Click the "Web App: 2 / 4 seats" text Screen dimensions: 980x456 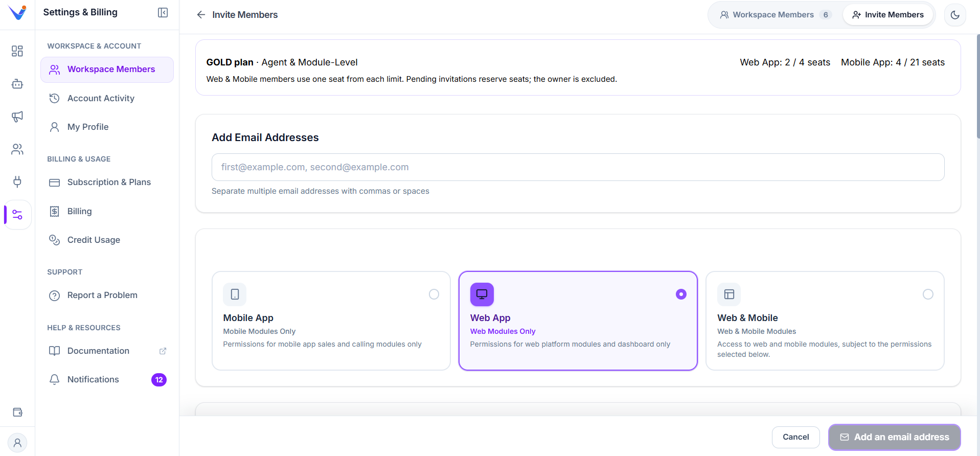coord(785,62)
